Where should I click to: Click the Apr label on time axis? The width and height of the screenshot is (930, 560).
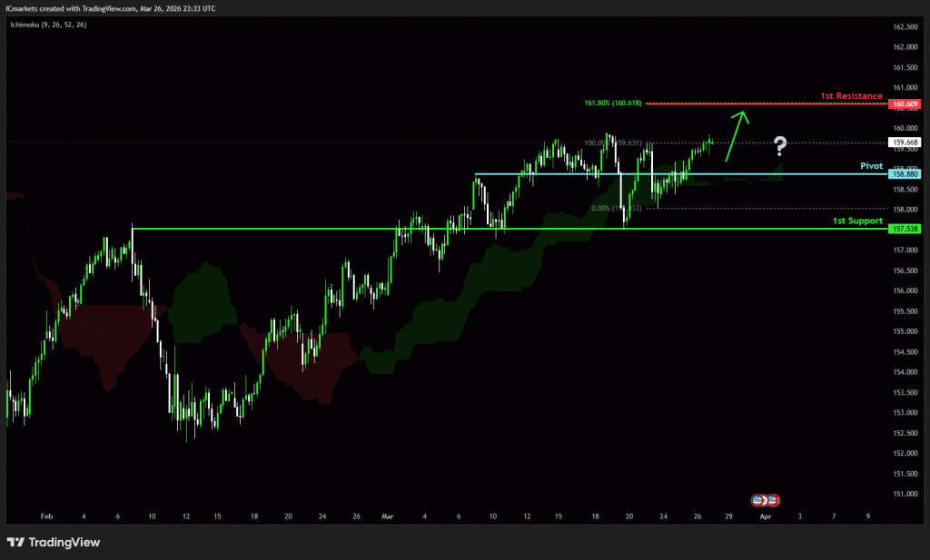(x=765, y=516)
